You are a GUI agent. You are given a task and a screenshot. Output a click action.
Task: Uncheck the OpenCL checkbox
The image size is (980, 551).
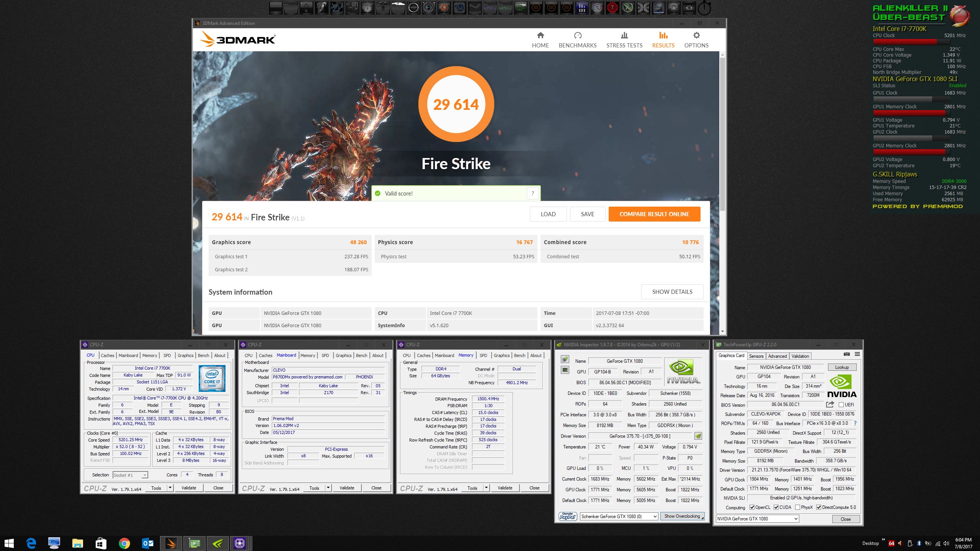click(x=752, y=507)
